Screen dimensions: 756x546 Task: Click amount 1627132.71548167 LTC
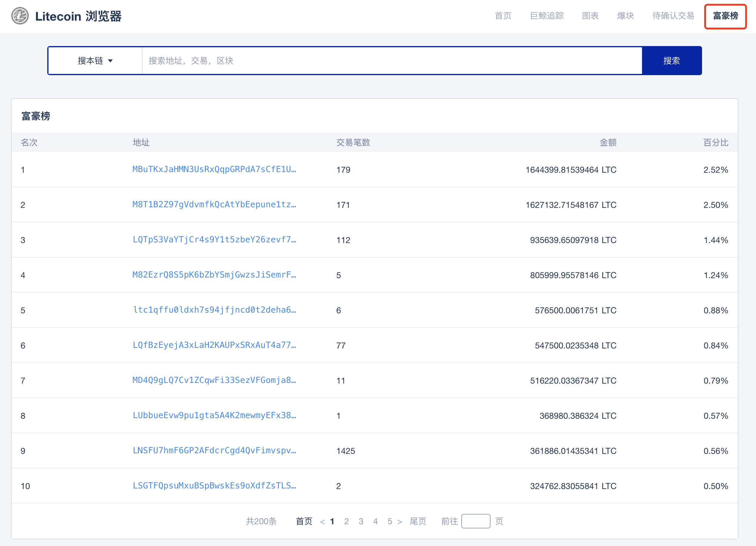(x=571, y=205)
